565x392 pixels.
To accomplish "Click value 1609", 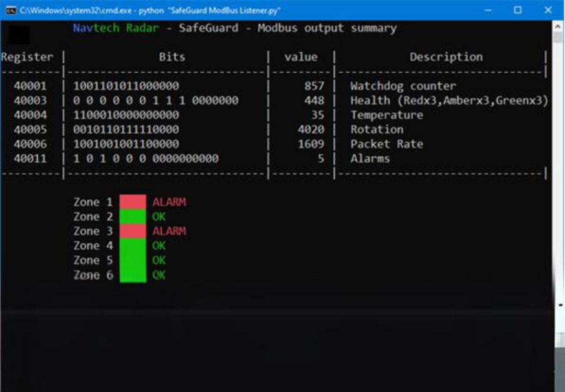I will click(311, 144).
